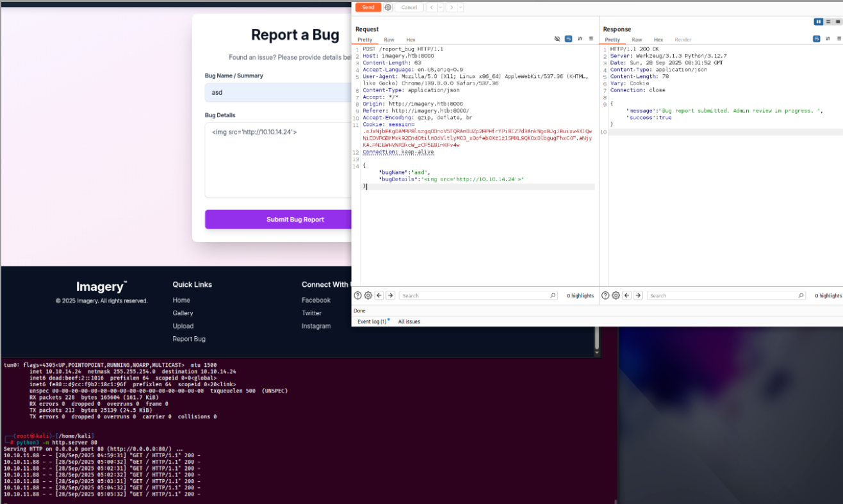Select the Render tab in the Response panel

(x=683, y=40)
